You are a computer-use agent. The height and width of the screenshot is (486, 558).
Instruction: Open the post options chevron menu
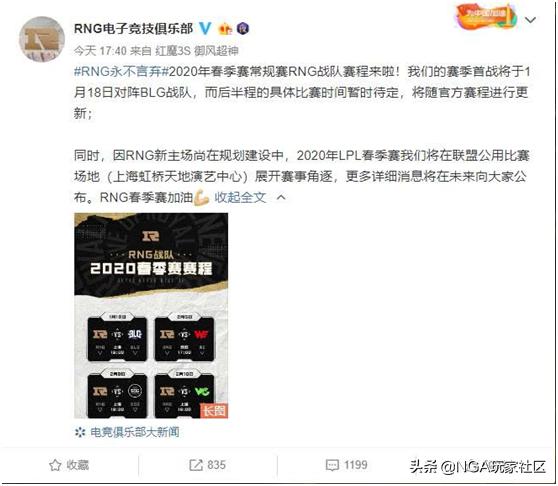point(530,20)
